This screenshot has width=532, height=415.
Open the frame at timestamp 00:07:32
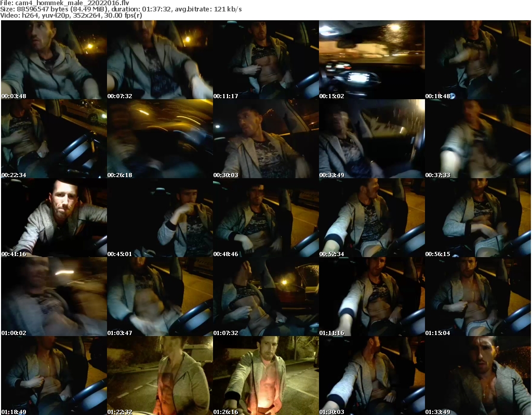click(x=160, y=60)
